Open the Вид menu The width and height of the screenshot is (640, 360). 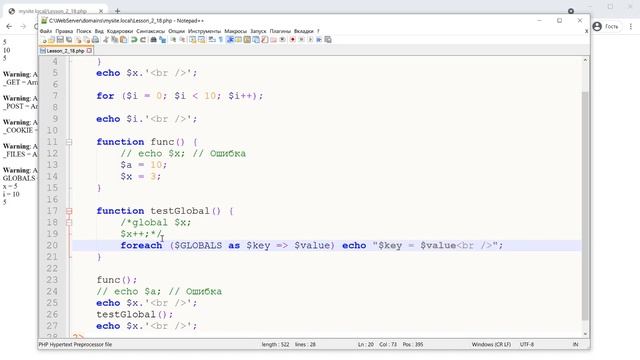coord(99,31)
